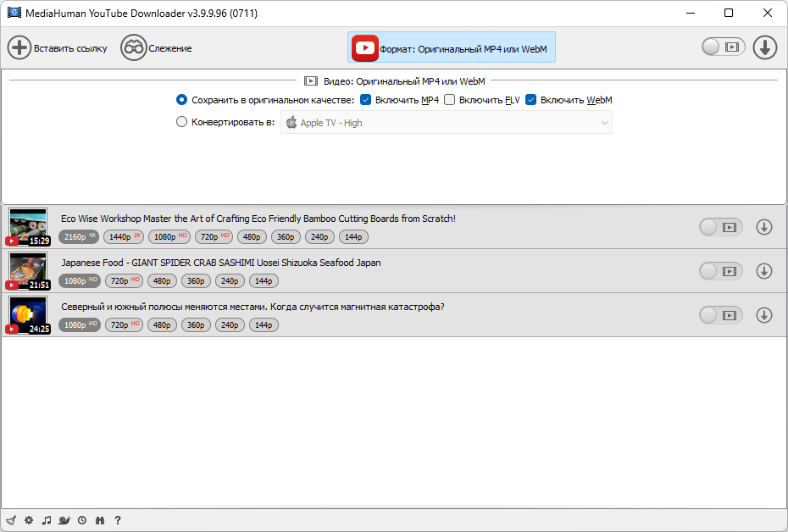Choose 360p quality for Eco Wise video

coord(286,236)
